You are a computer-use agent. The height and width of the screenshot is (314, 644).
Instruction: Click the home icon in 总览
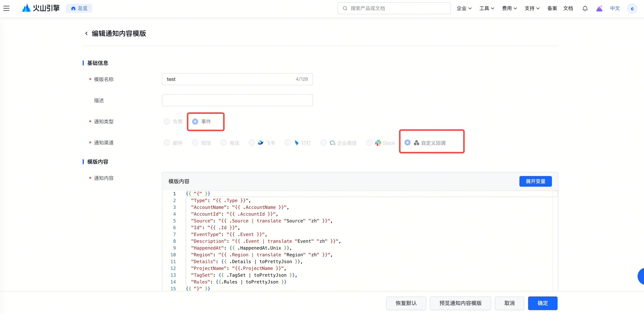coord(73,8)
